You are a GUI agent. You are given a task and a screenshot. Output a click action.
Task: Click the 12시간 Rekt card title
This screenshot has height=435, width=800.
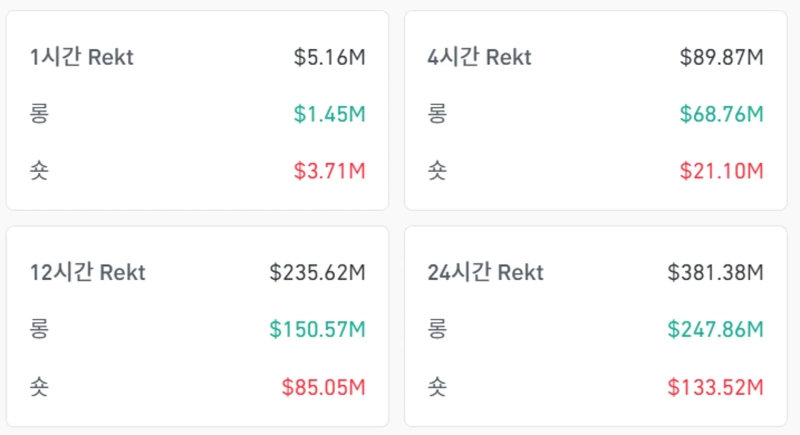(x=88, y=272)
